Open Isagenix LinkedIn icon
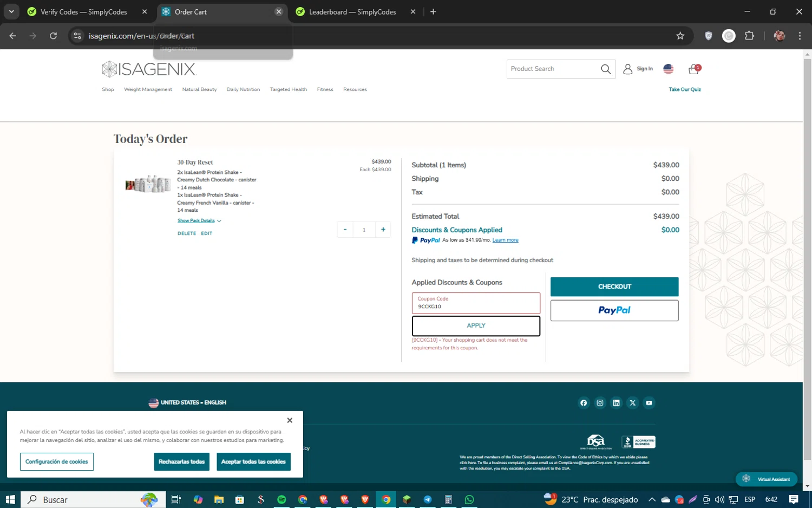The height and width of the screenshot is (508, 812). [x=616, y=403]
